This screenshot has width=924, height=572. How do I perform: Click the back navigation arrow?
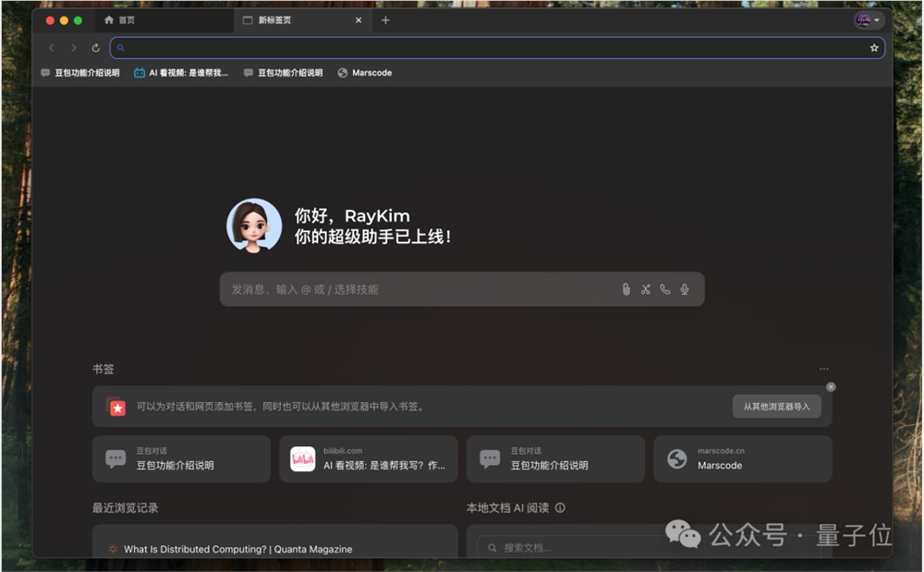(51, 47)
